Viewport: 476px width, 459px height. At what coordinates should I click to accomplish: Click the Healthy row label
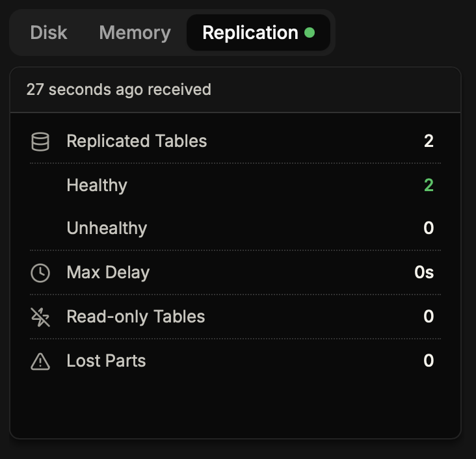pos(97,185)
